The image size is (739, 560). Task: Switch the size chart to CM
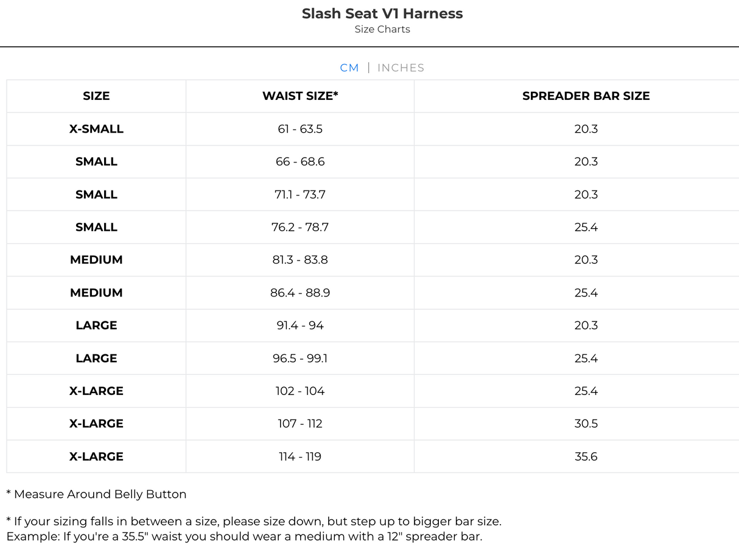coord(349,68)
